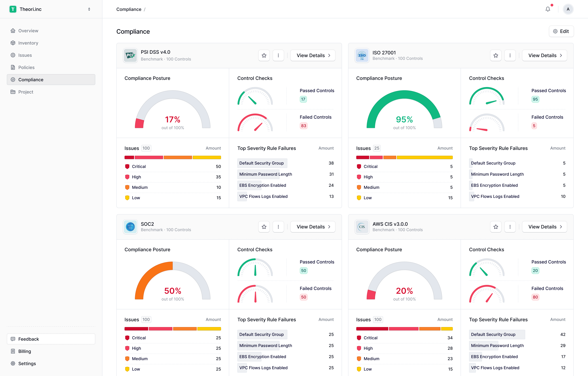Click ISO 27001 passed controls gauge icon
This screenshot has height=376, width=588.
pos(487,96)
